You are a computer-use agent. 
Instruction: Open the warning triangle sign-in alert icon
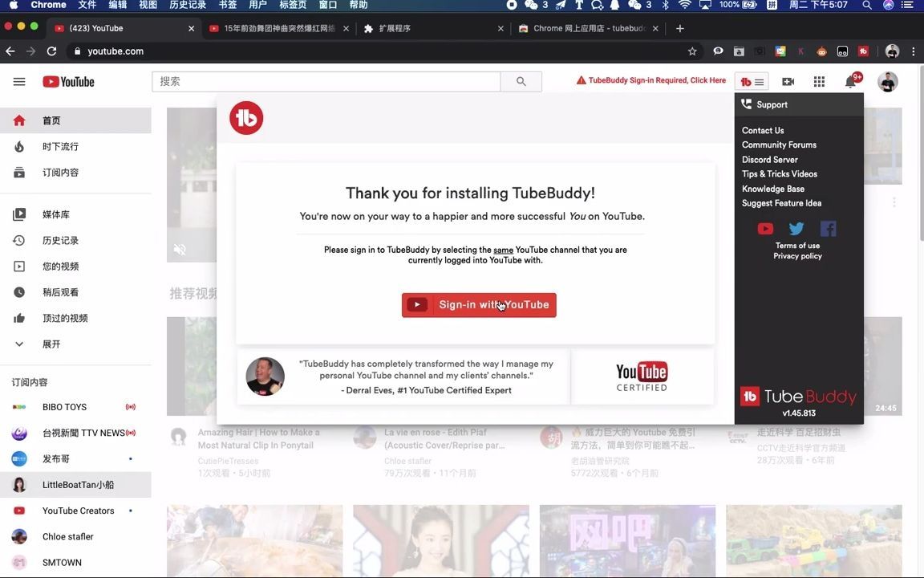pyautogui.click(x=581, y=80)
